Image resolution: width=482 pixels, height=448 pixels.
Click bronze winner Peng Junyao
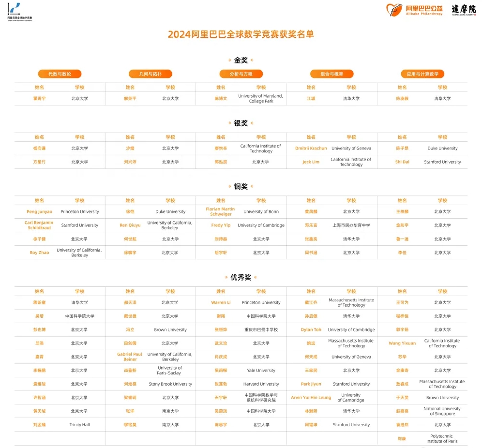(x=39, y=211)
